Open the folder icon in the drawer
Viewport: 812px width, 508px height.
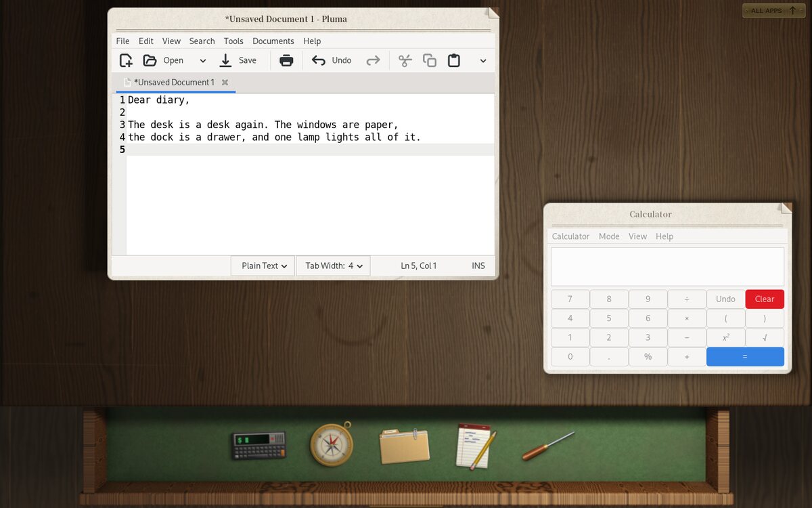[x=405, y=446]
